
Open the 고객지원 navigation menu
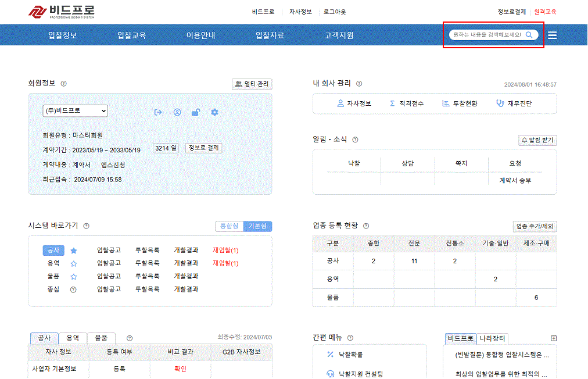click(339, 35)
